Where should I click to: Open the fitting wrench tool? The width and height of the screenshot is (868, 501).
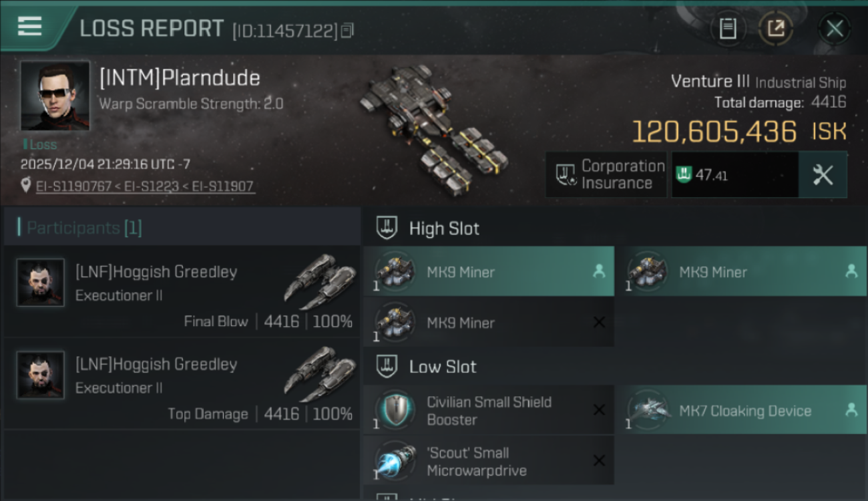pyautogui.click(x=823, y=175)
